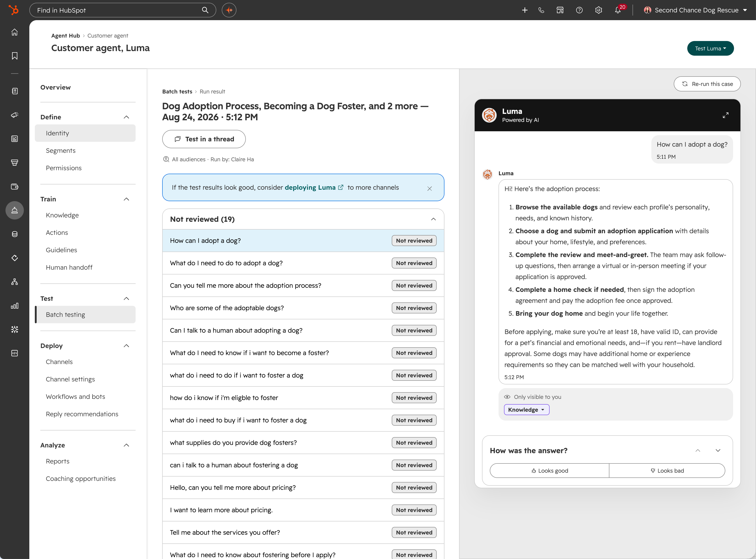Click the magnifier icon in the search bar

point(205,10)
